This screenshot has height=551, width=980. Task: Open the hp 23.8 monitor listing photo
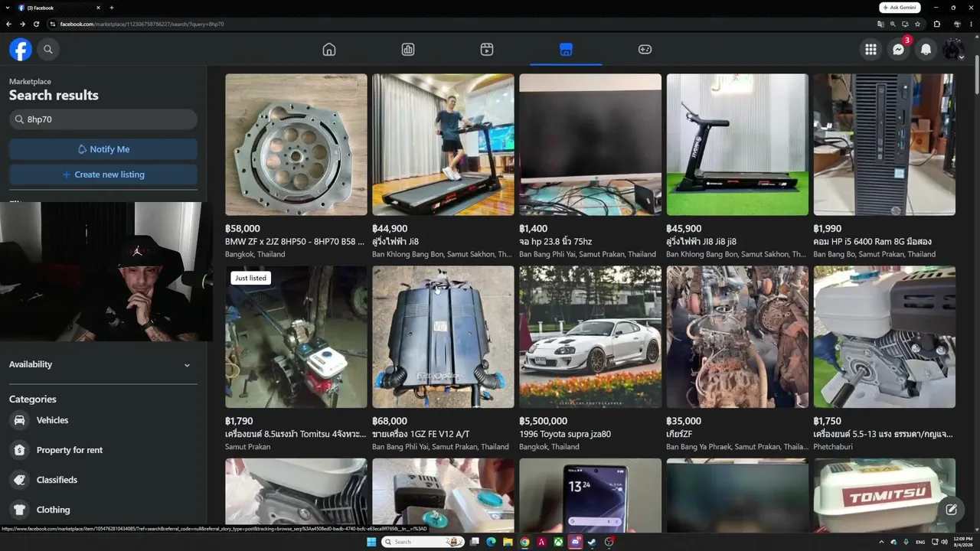tap(590, 145)
